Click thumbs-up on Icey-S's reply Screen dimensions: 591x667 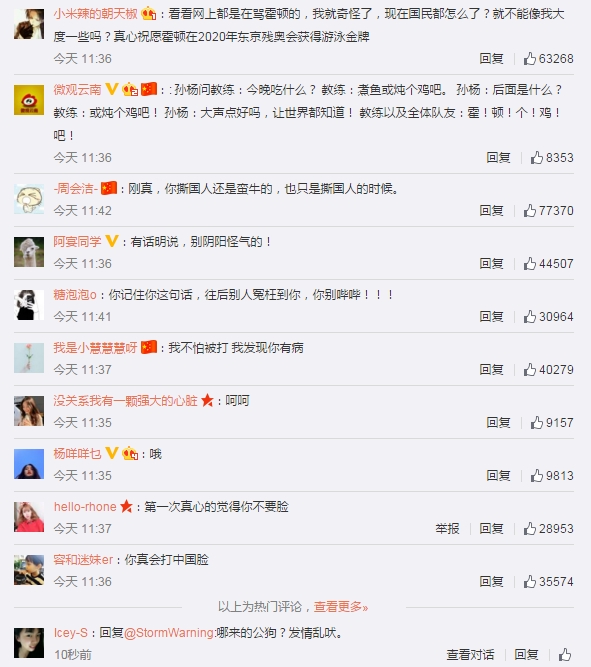pos(565,654)
